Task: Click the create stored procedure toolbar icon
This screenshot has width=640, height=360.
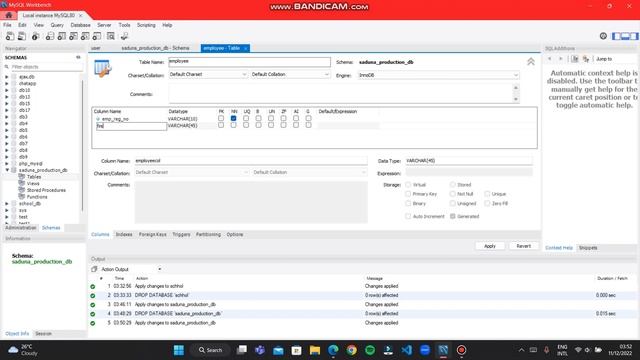Action: [85, 36]
